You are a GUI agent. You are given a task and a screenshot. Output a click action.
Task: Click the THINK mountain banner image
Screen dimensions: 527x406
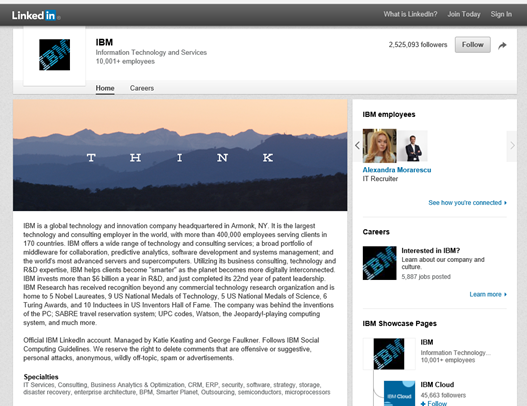click(180, 155)
